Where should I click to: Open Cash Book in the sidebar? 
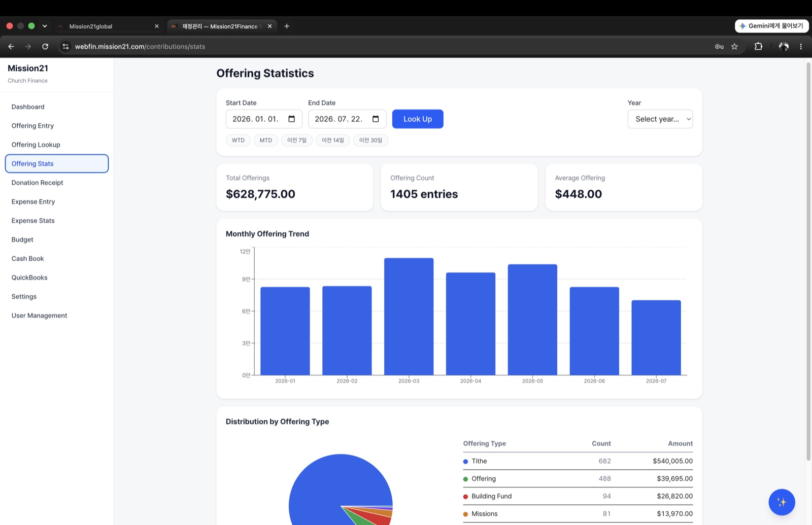27,259
